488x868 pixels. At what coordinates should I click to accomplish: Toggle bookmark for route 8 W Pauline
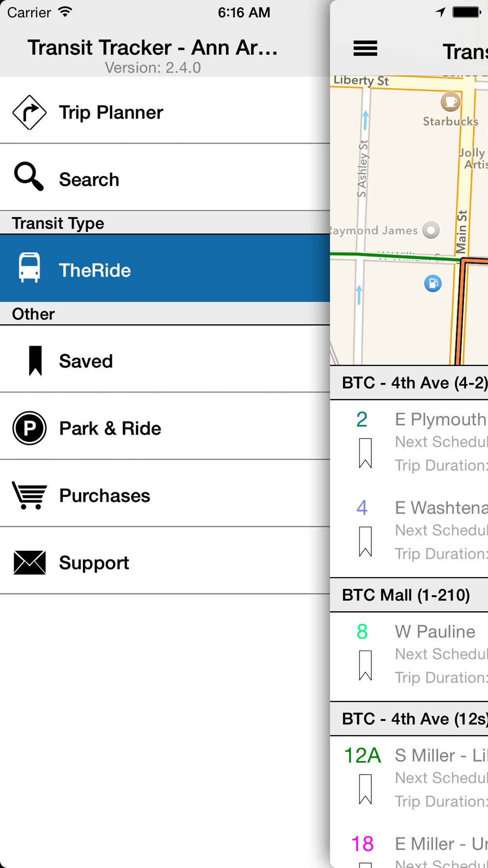(x=365, y=665)
